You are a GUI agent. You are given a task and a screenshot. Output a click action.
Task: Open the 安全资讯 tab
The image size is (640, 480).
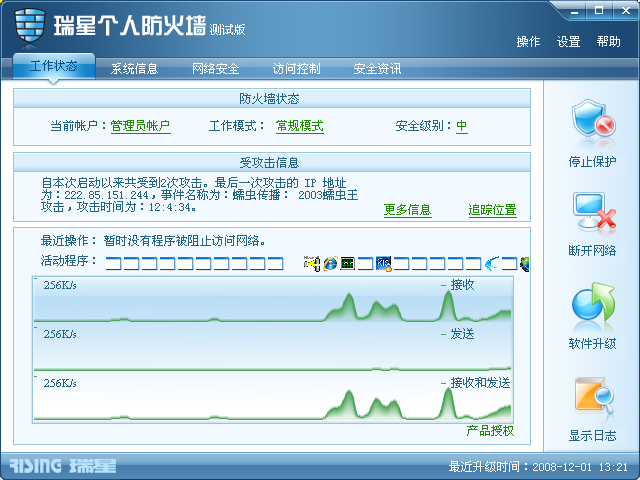377,69
